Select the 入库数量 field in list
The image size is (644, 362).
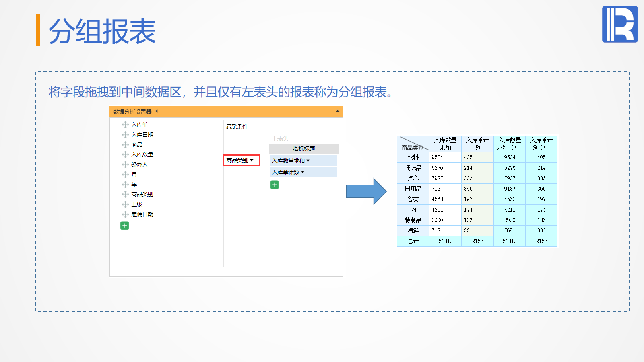[142, 154]
